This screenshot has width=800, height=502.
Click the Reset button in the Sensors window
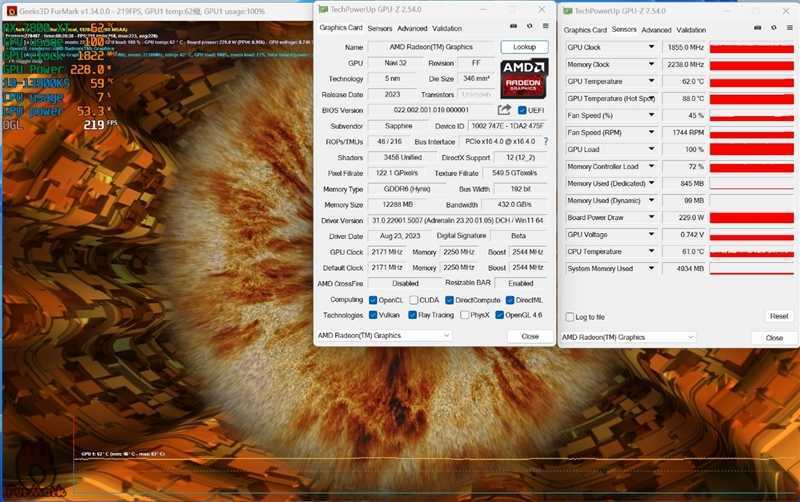click(x=779, y=316)
